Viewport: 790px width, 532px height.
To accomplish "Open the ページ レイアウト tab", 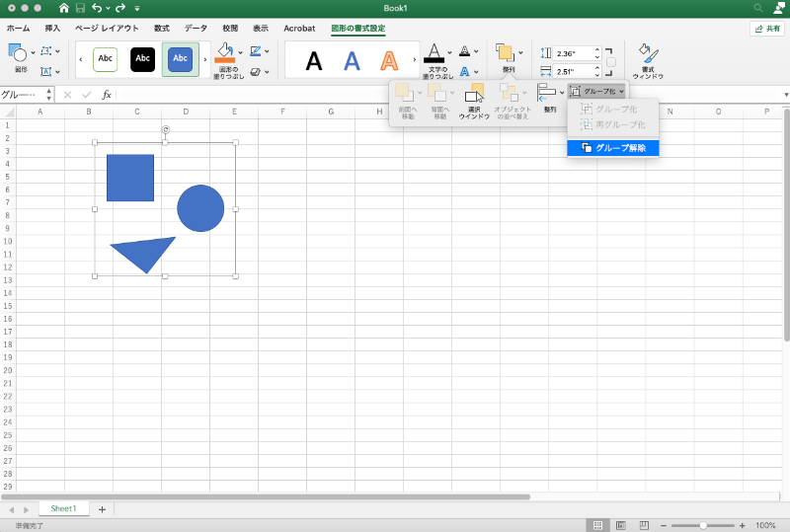I will click(x=107, y=29).
